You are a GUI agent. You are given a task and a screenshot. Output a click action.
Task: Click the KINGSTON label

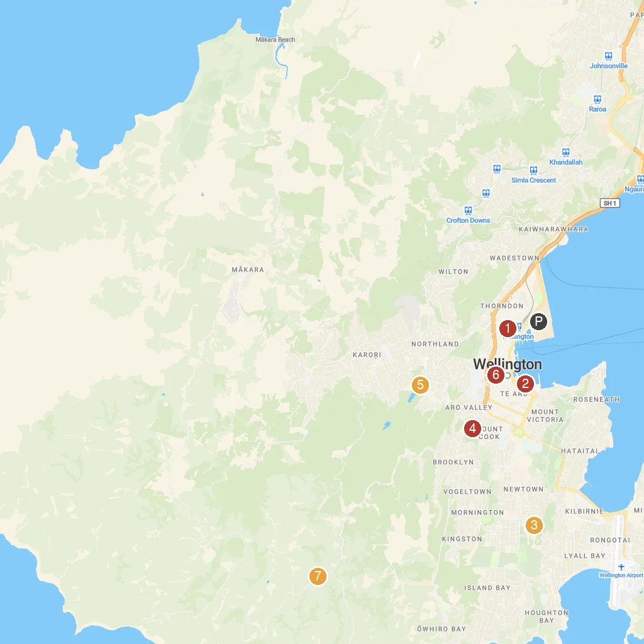pos(462,539)
